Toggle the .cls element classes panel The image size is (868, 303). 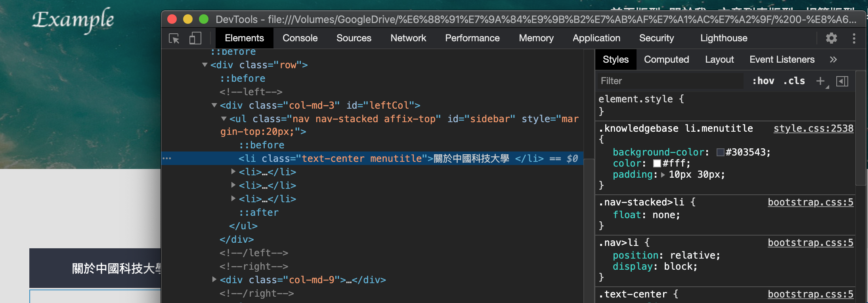point(794,81)
